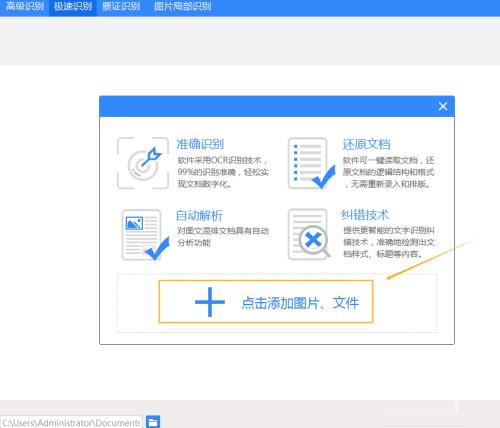500x428 pixels.
Task: Switch to 票证识别 tab
Action: (121, 6)
